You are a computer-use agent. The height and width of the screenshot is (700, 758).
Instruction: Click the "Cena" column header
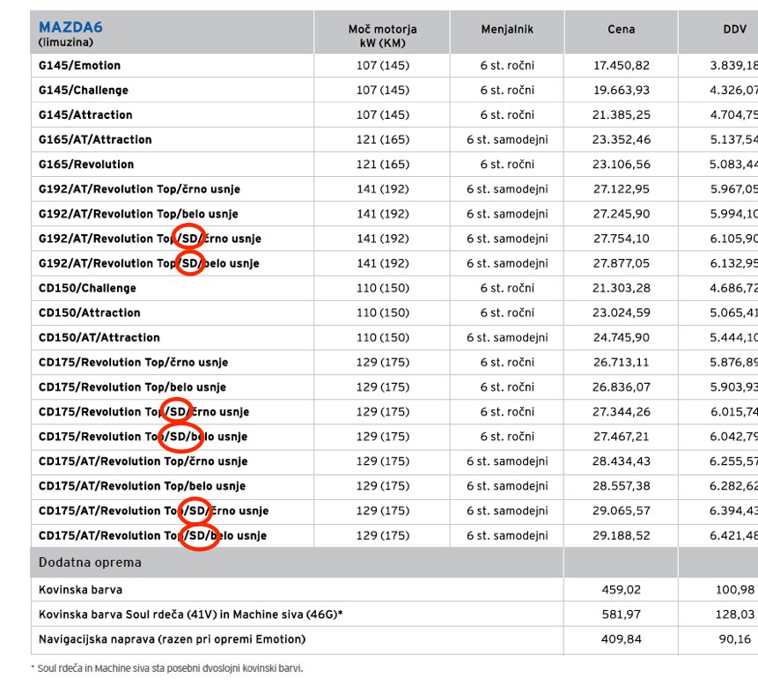622,29
